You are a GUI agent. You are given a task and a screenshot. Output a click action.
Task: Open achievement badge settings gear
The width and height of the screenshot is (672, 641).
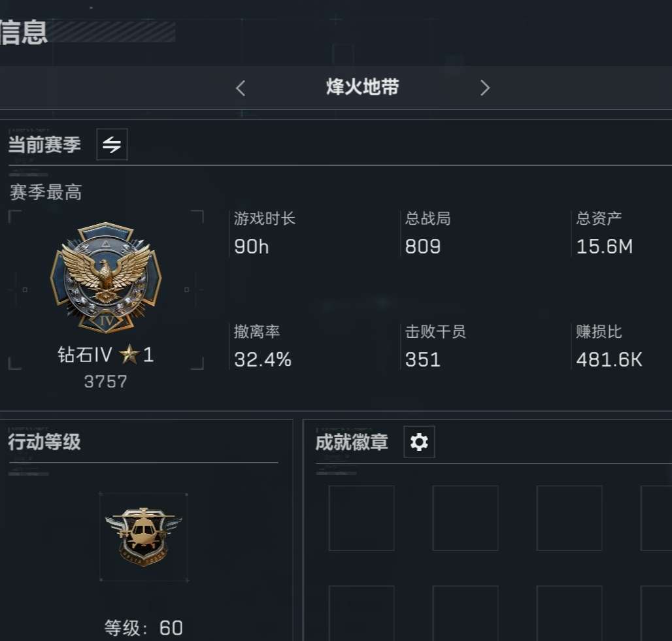(419, 442)
